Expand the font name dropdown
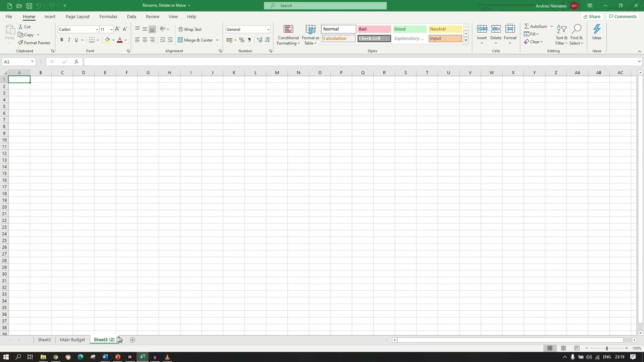Image resolution: width=644 pixels, height=362 pixels. pos(97,30)
